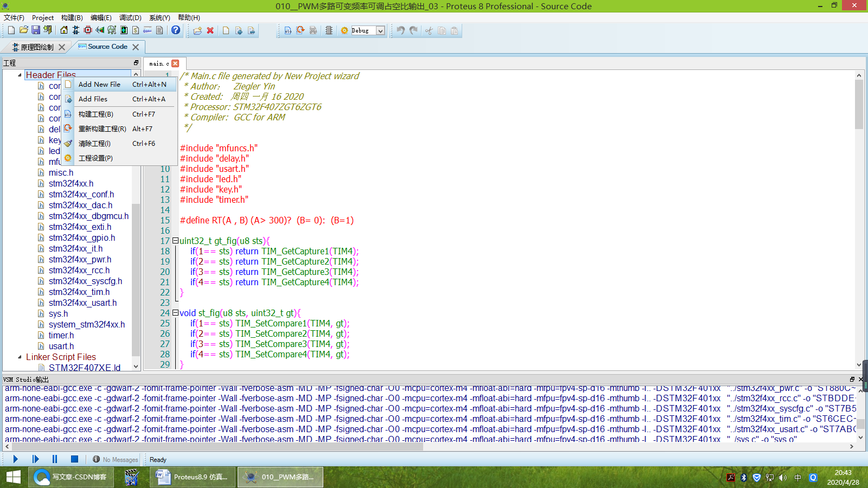
Task: Click the Remove Project red X icon
Action: 210,30
